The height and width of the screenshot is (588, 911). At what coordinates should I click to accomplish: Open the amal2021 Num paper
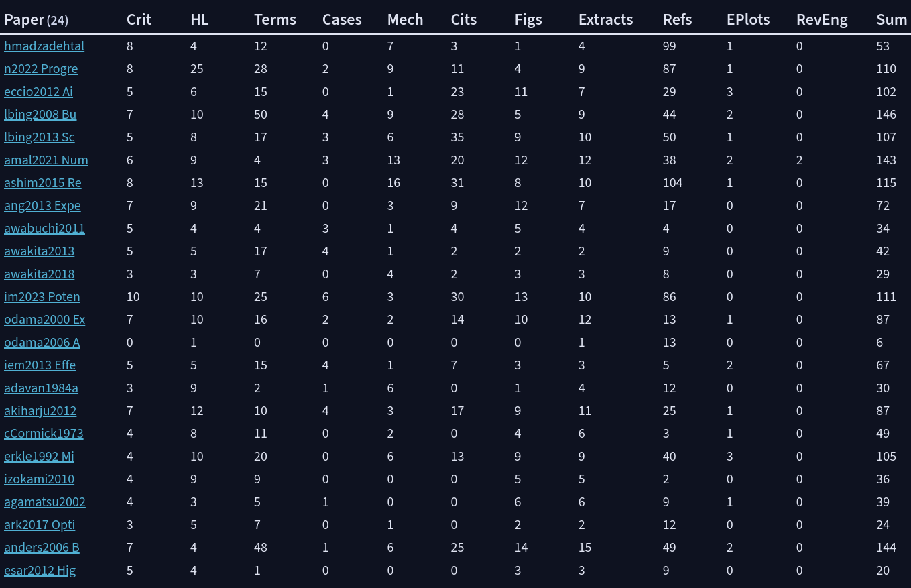click(x=46, y=160)
